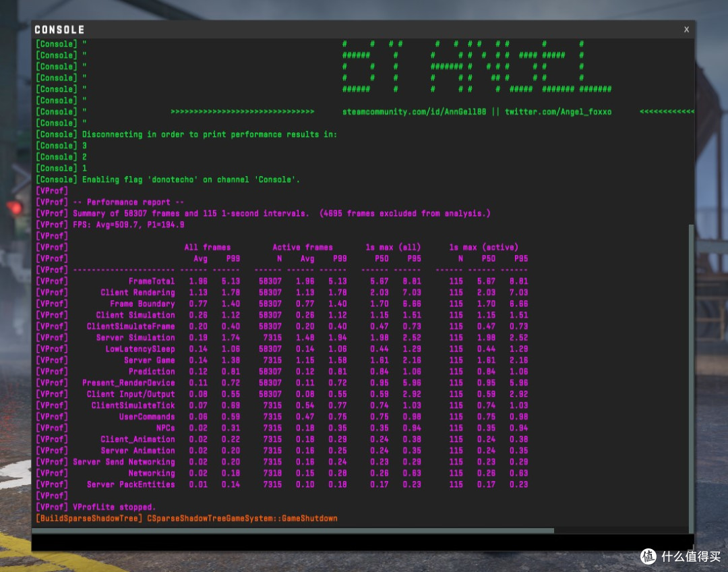Click the 'Enabling flag donotecho' console line
This screenshot has width=728, height=572.
pyautogui.click(x=191, y=179)
